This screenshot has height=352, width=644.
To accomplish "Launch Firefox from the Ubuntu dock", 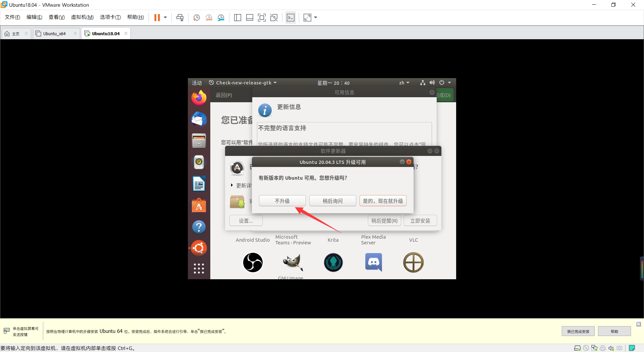I will pyautogui.click(x=199, y=98).
